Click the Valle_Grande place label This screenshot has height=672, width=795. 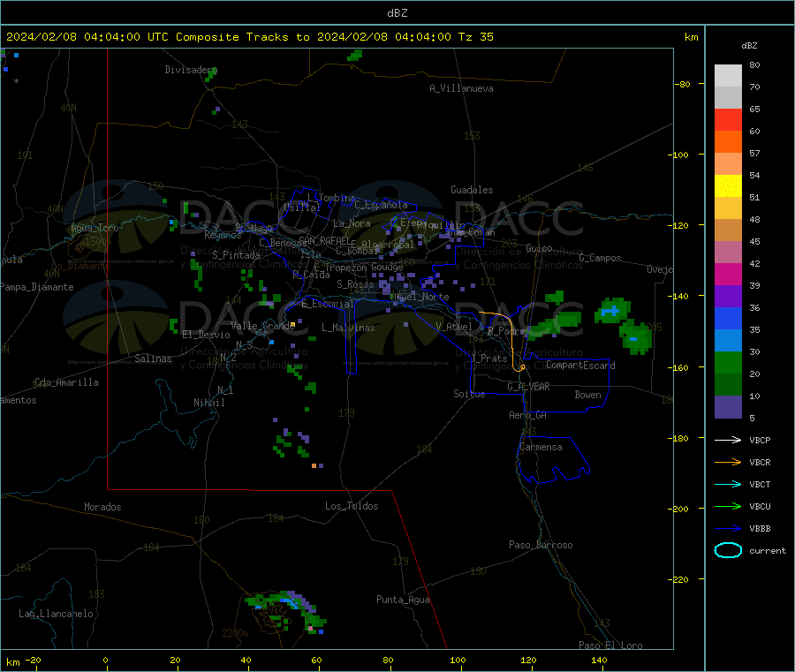click(263, 326)
